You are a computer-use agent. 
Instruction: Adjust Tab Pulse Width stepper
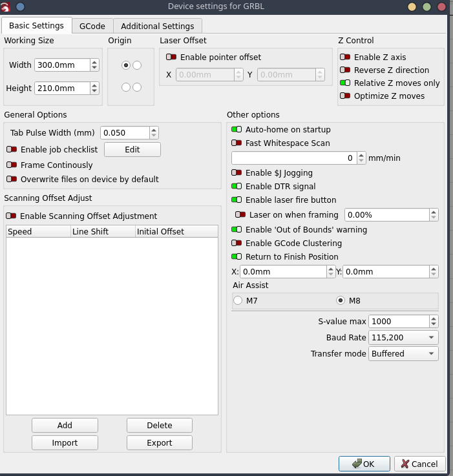[154, 132]
